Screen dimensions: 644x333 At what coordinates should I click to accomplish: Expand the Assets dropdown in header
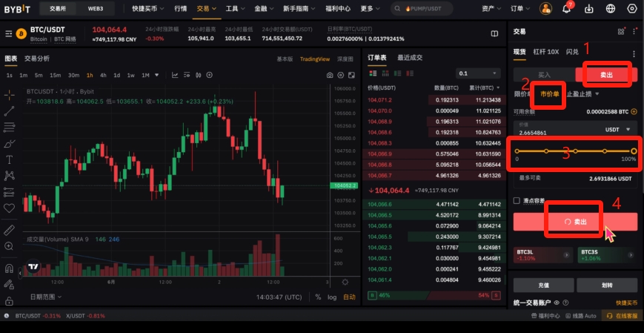click(x=491, y=9)
